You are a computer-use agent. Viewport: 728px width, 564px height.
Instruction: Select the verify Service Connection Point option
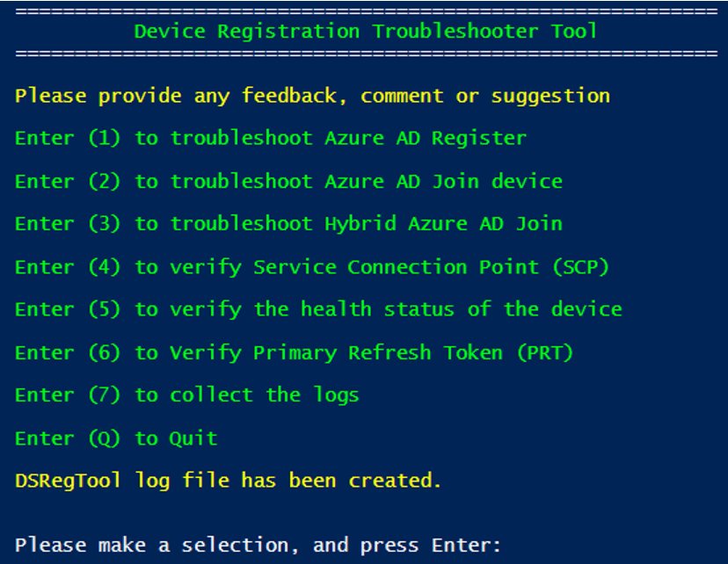[312, 267]
